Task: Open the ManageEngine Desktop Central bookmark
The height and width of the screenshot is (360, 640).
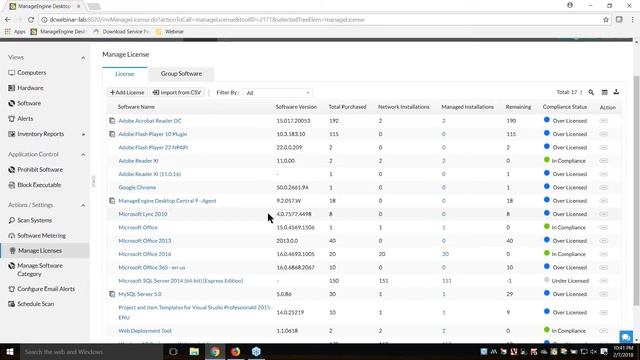Action: tap(58, 31)
